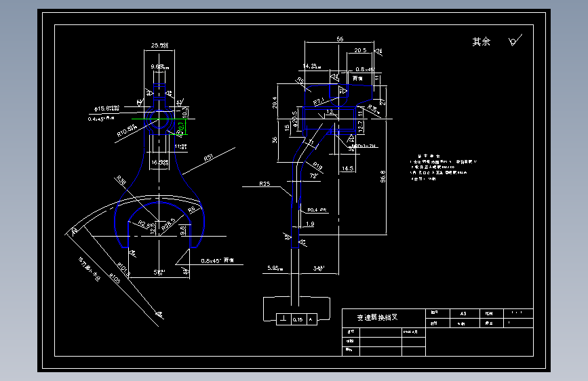
Task: Click the 9.65 slot width dimension
Action: click(160, 66)
